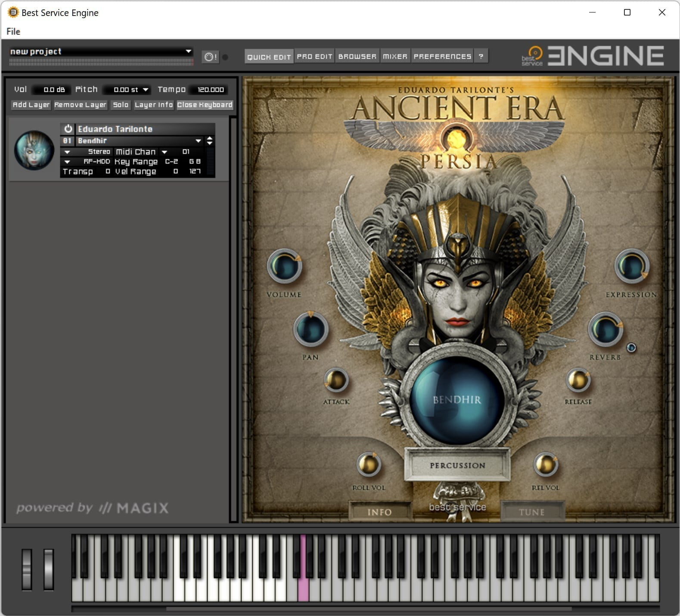Open the INFO page button
This screenshot has height=616, width=680.
379,512
